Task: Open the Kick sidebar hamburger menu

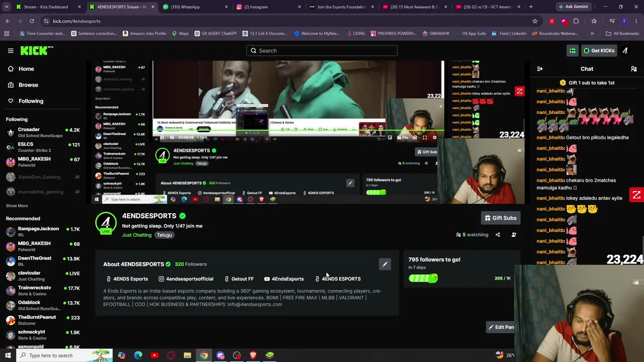Action: coord(11,51)
